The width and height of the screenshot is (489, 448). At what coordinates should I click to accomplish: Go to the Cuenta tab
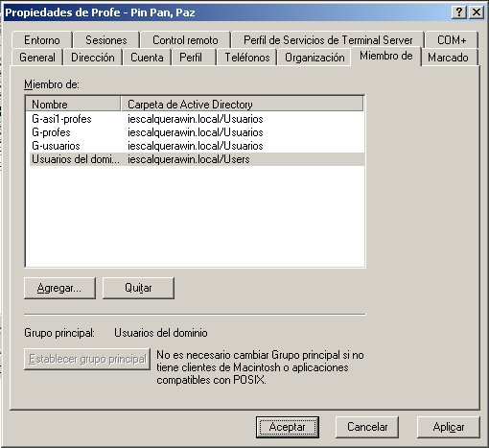point(147,58)
